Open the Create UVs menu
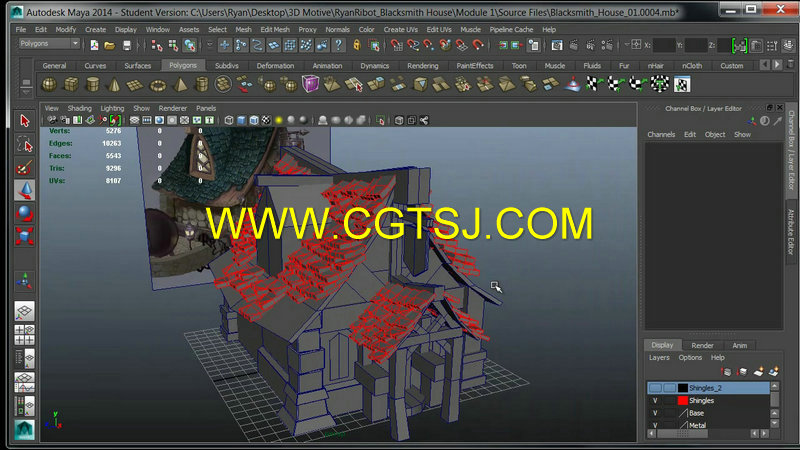Screen dimensions: 800x450 [x=401, y=30]
